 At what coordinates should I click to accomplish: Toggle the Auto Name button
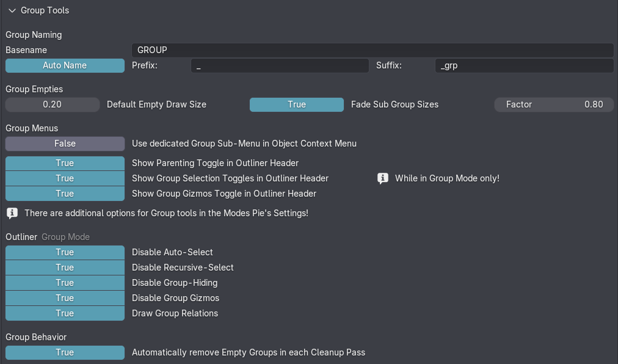(65, 65)
